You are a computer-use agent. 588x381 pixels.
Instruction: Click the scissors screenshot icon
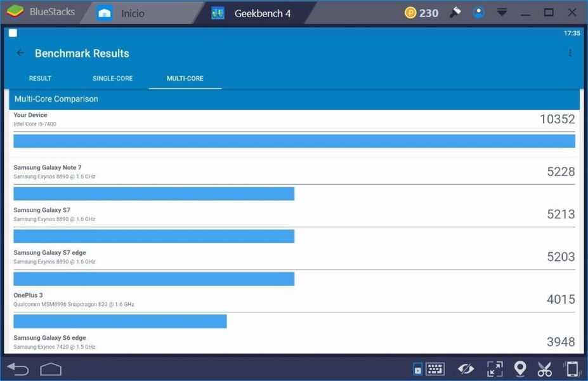pyautogui.click(x=544, y=369)
